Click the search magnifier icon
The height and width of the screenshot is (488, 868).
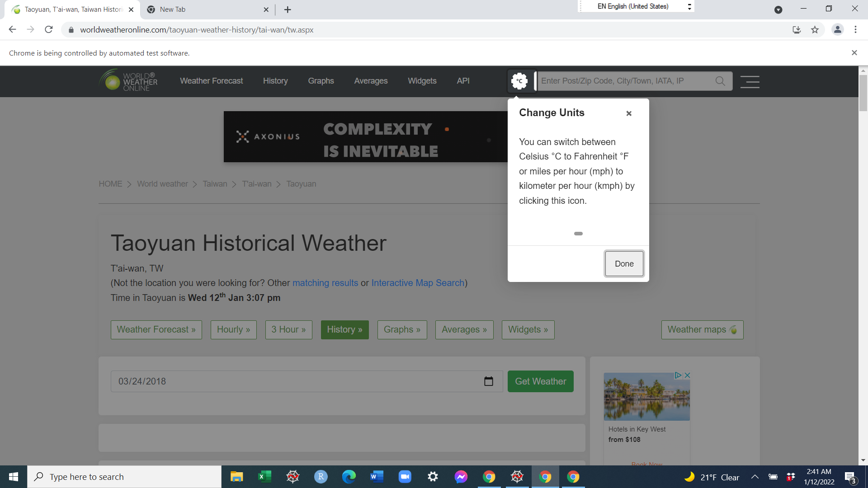point(720,81)
